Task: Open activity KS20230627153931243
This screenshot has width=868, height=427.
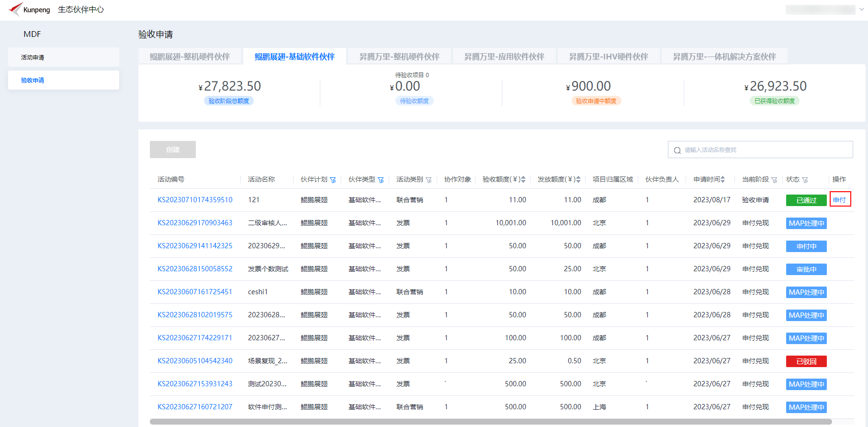Action: 195,384
